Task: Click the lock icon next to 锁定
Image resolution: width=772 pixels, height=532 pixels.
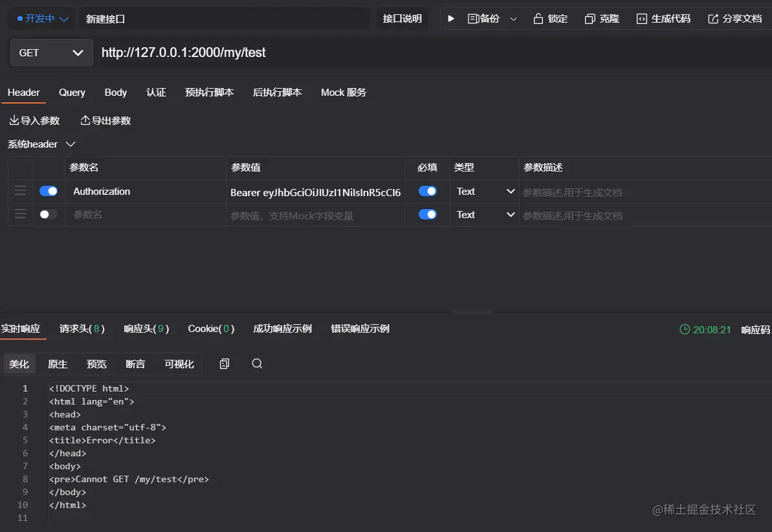Action: (x=538, y=19)
